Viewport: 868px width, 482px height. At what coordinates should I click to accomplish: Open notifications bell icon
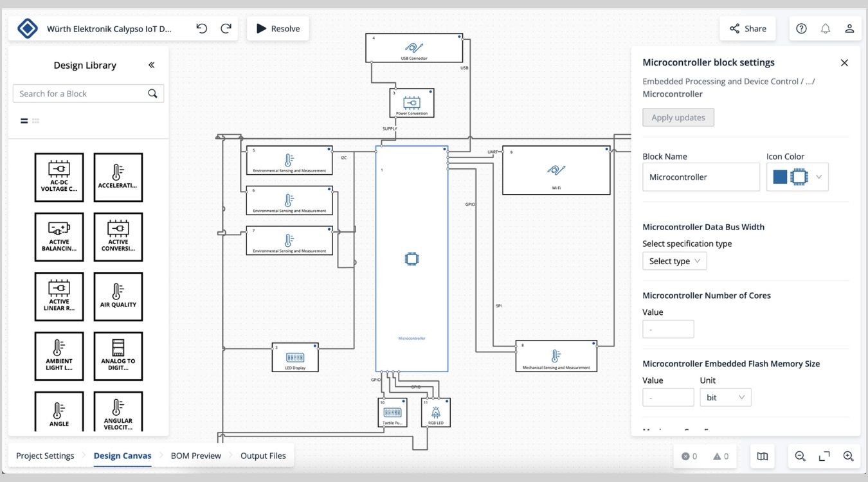tap(826, 29)
